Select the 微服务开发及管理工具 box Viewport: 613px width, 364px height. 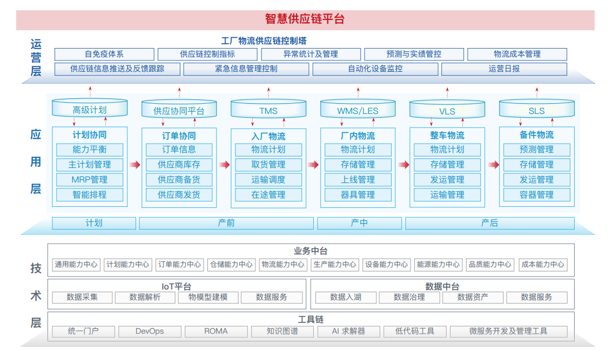click(x=509, y=332)
